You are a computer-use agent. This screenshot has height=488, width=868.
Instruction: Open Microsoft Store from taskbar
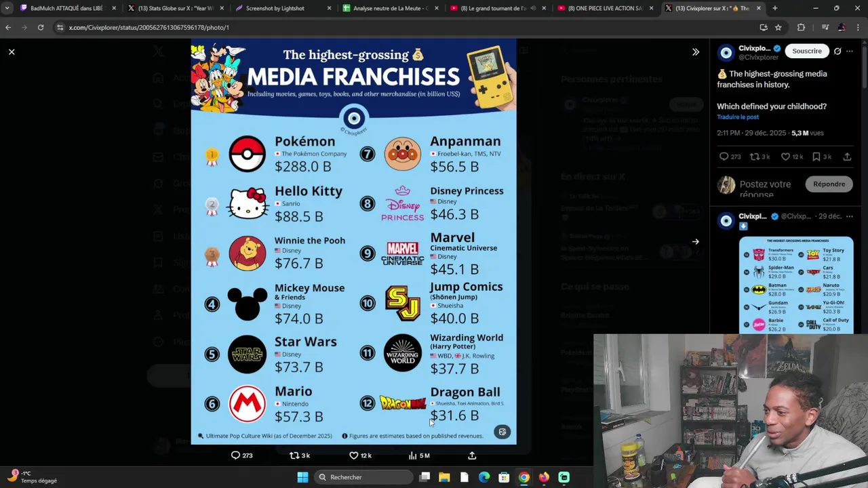504,477
